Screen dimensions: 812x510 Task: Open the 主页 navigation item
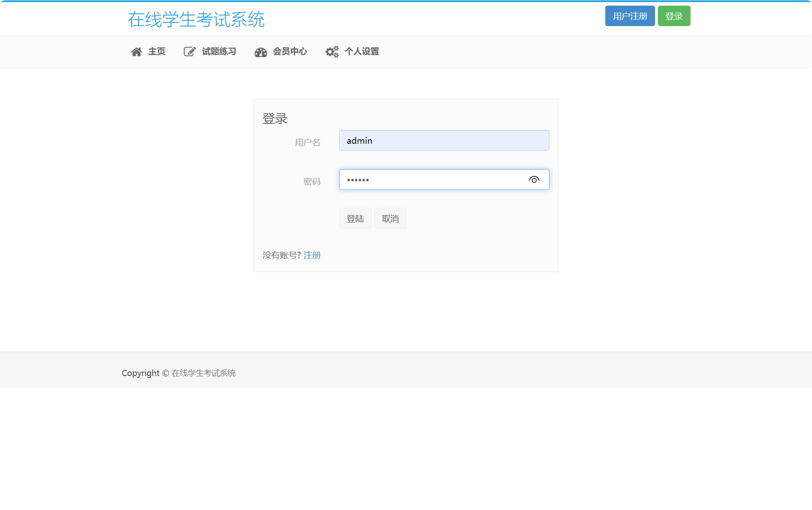(157, 51)
